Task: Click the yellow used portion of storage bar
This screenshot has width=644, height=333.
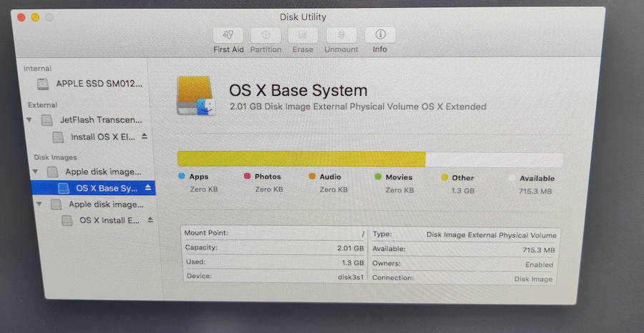Action: (x=301, y=159)
